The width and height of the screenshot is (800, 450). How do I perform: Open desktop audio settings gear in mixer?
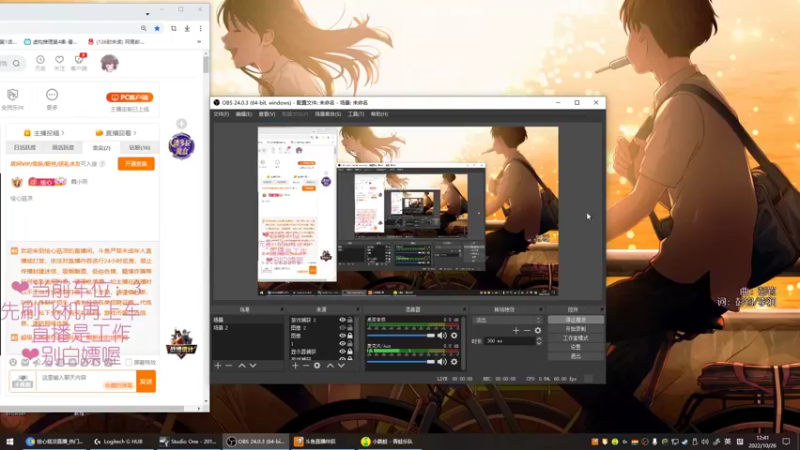tap(454, 336)
